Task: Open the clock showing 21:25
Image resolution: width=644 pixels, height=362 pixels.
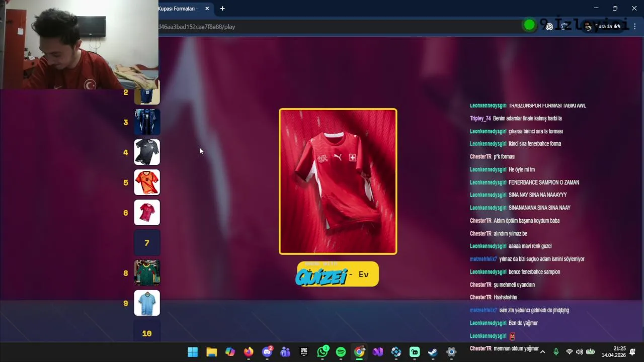Action: tap(619, 348)
